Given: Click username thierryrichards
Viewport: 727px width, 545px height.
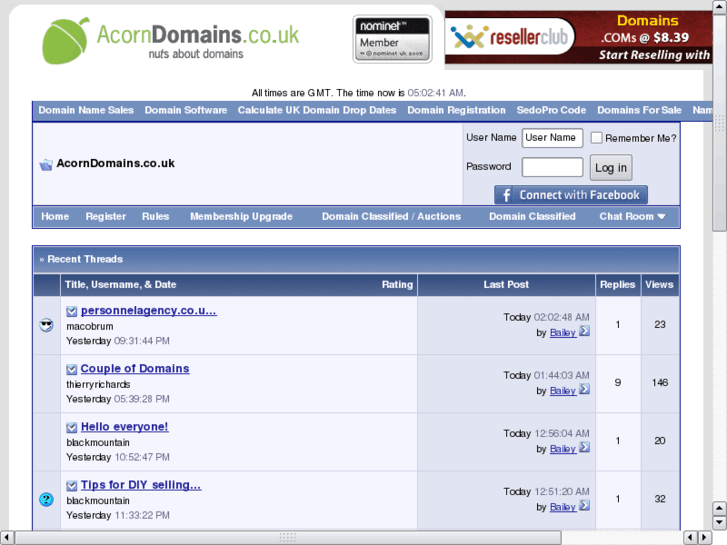Looking at the screenshot, I should click(98, 385).
